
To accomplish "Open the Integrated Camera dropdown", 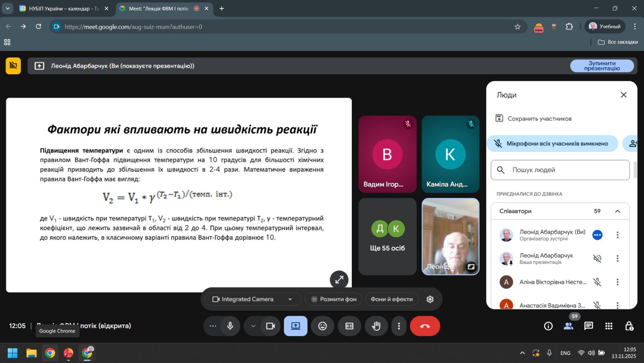I will click(253, 299).
